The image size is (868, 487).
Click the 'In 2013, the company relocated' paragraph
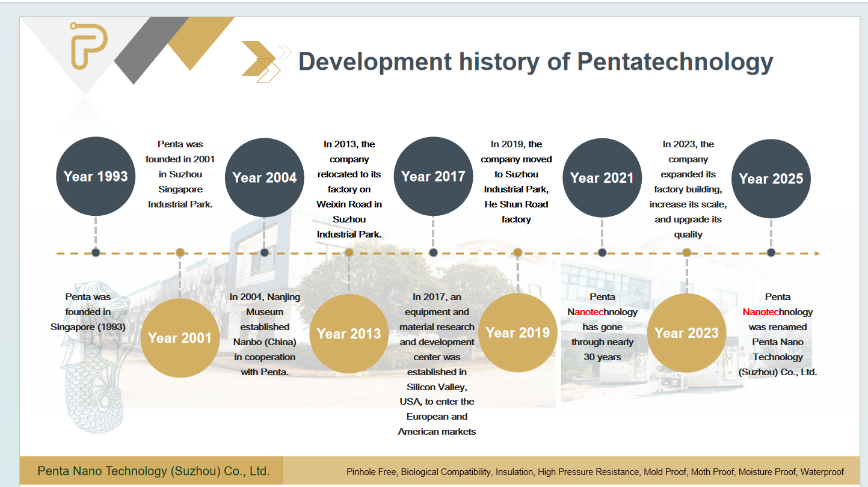pyautogui.click(x=349, y=189)
